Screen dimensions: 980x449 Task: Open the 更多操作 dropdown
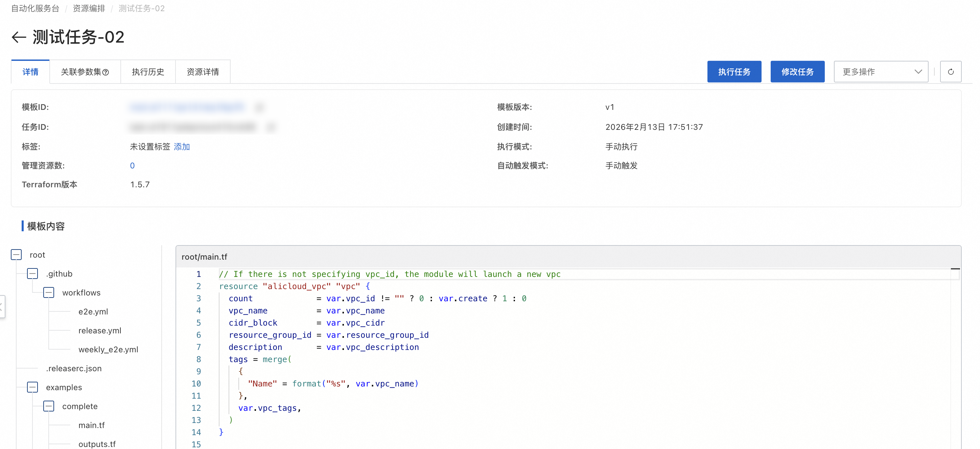click(881, 72)
